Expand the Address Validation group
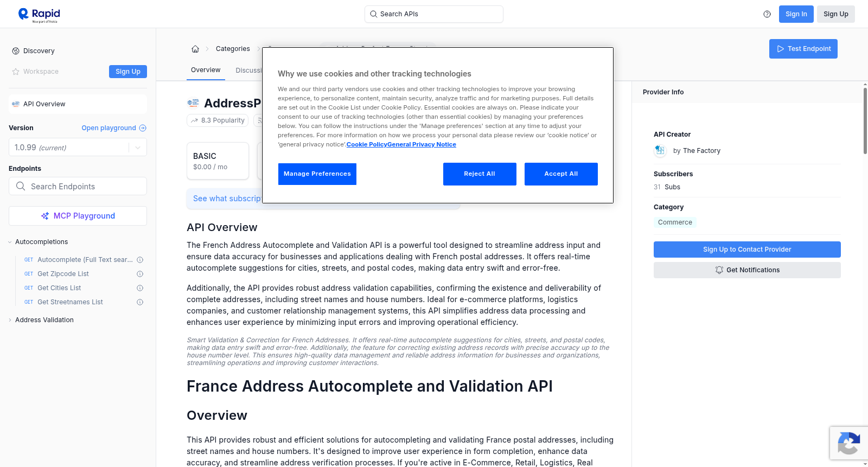868x467 pixels. [x=10, y=320]
